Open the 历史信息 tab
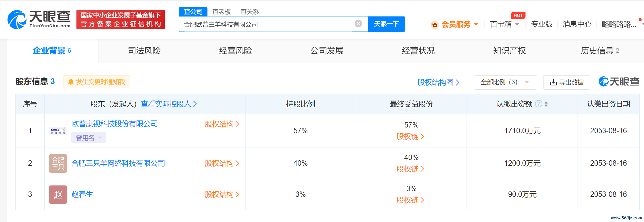Image resolution: width=644 pixels, height=222 pixels. click(600, 51)
